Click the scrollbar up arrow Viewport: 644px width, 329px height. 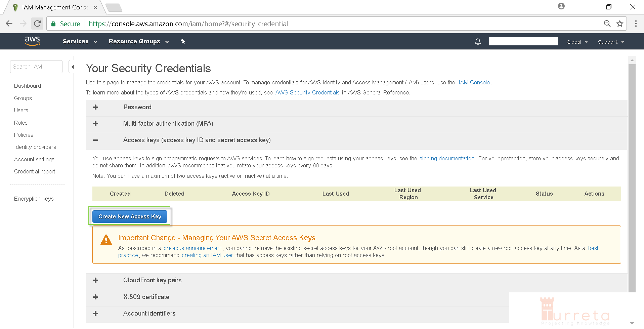pyautogui.click(x=632, y=60)
